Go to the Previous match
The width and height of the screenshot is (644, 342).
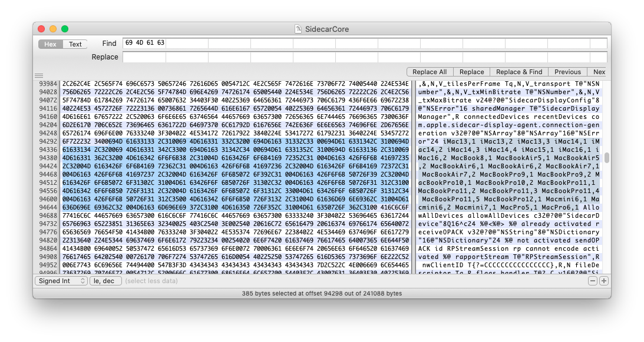tap(567, 72)
